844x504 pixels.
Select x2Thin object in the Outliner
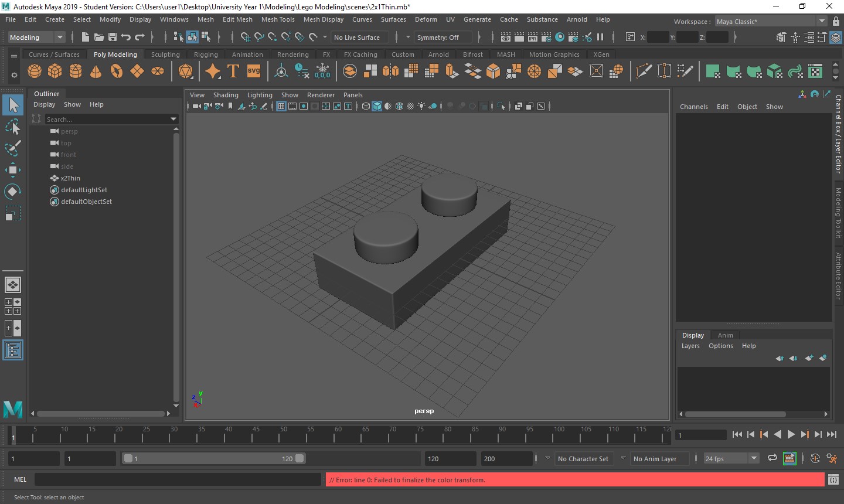tap(70, 178)
